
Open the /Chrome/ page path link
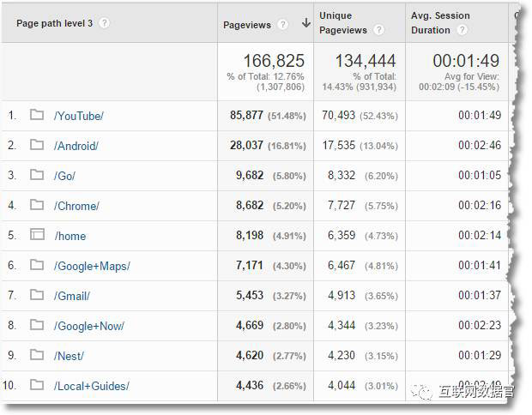[x=76, y=207]
